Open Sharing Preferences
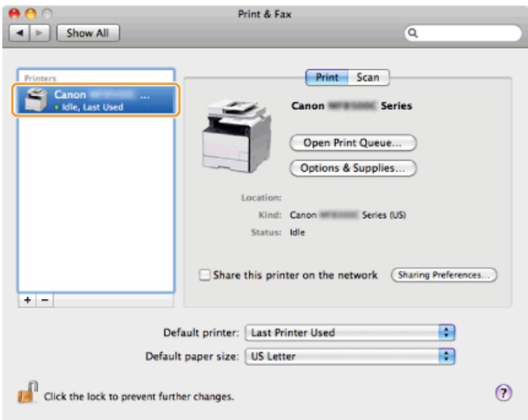Screen dimensions: 528x420 coord(444,275)
